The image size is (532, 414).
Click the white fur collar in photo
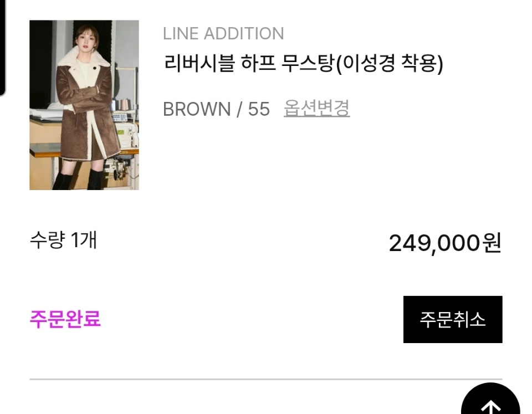coord(85,58)
